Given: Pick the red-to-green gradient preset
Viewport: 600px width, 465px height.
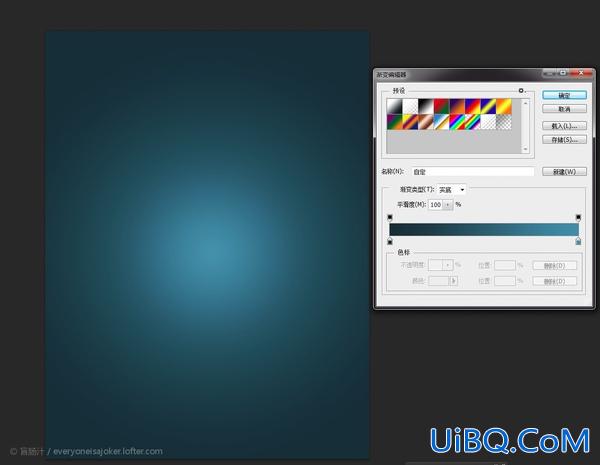Looking at the screenshot, I should (x=442, y=106).
